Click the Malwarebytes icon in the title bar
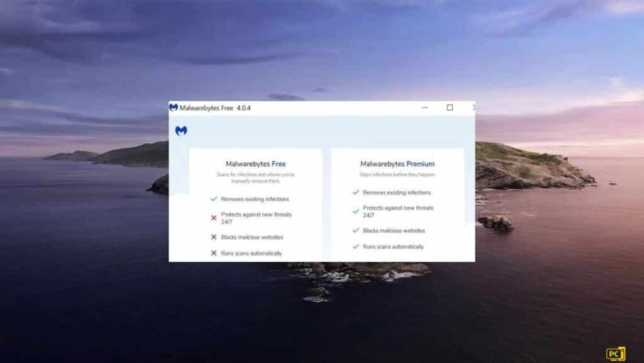Viewport: 644px width, 363px height. 174,108
